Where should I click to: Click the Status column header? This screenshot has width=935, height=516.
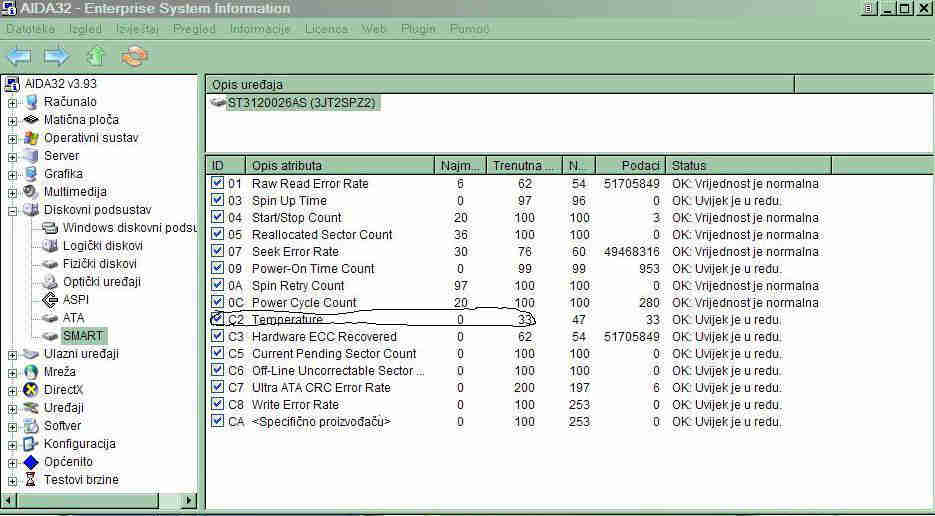(748, 165)
